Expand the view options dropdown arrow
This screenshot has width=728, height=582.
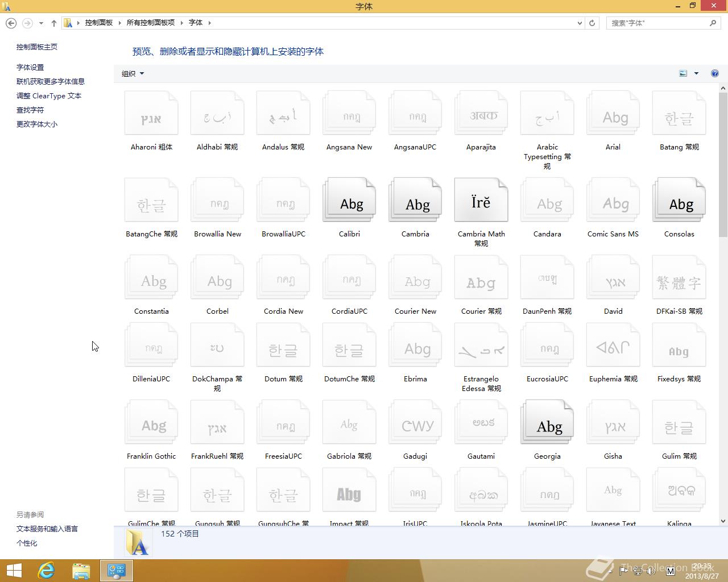click(696, 73)
